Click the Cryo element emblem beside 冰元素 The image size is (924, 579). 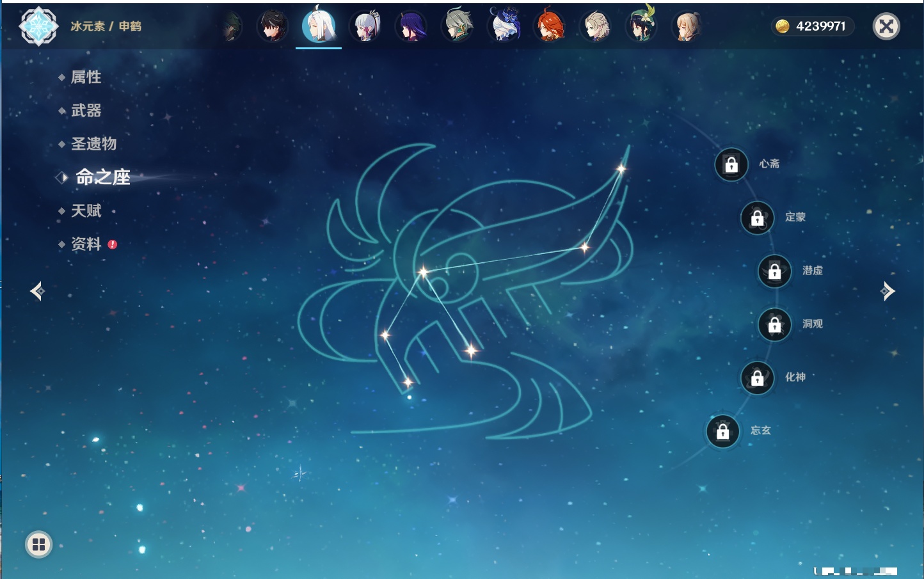click(38, 26)
